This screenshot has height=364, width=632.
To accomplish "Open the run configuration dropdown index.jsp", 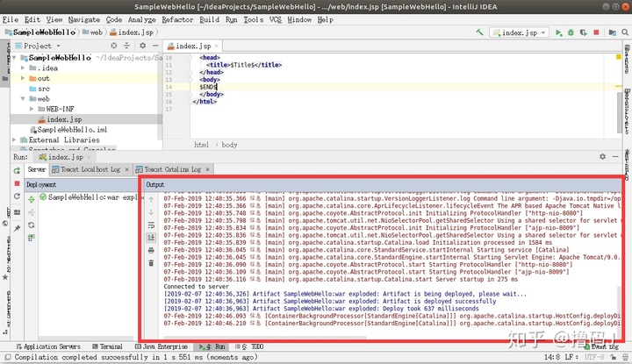I will tap(519, 32).
